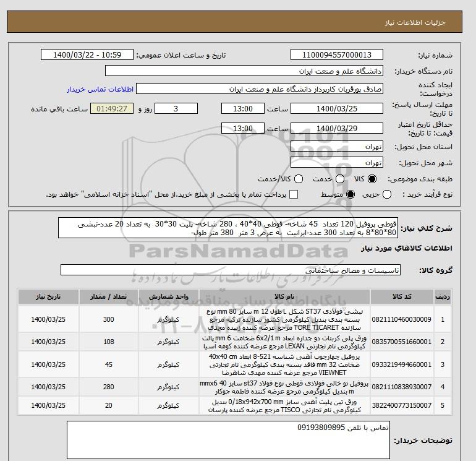Select the خدمت radio button

[340, 179]
